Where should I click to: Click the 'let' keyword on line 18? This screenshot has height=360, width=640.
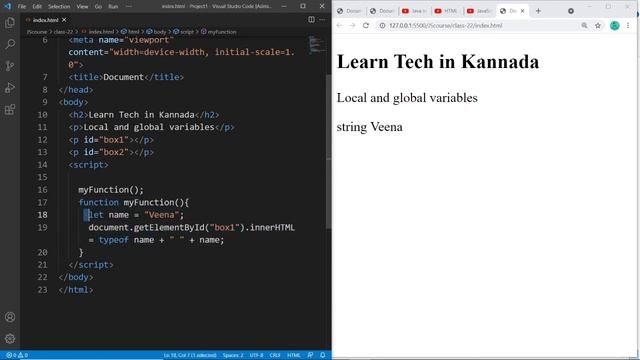pos(96,215)
